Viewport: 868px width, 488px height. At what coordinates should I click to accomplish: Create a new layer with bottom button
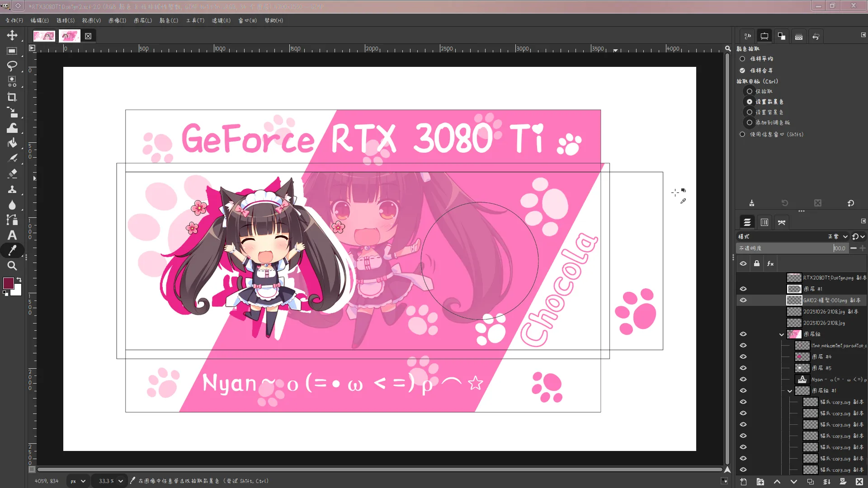(744, 482)
